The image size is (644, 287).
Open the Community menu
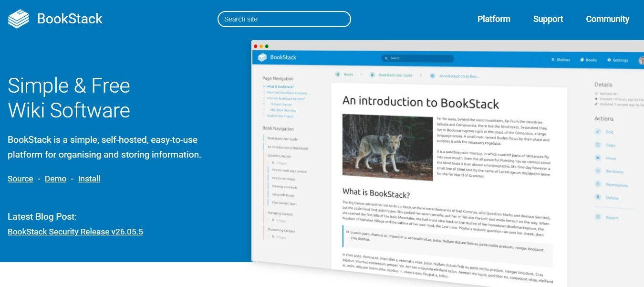pyautogui.click(x=608, y=19)
